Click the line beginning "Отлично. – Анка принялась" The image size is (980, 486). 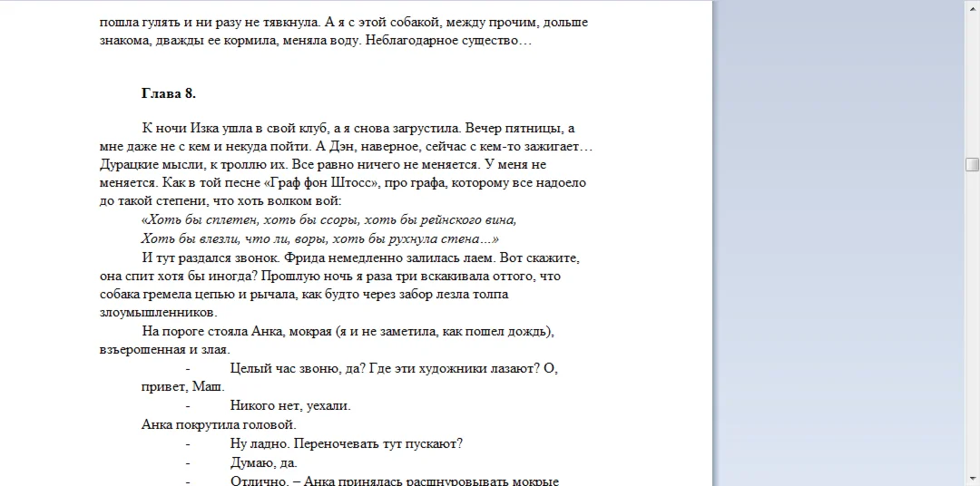click(395, 481)
